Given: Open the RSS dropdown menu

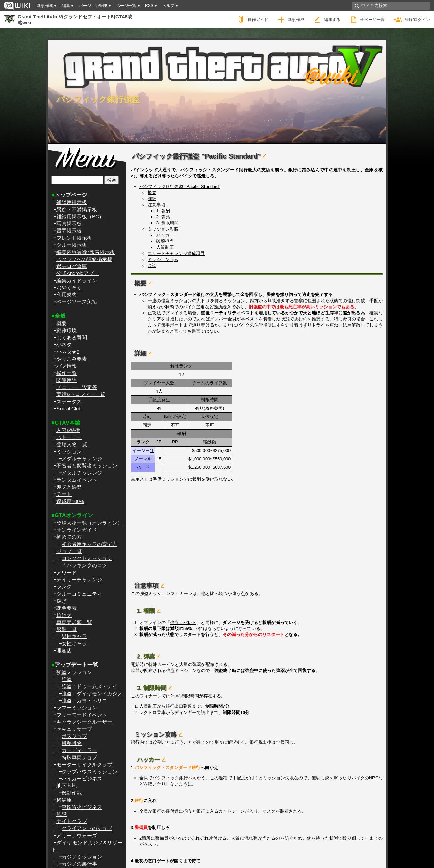Looking at the screenshot, I should point(151,6).
